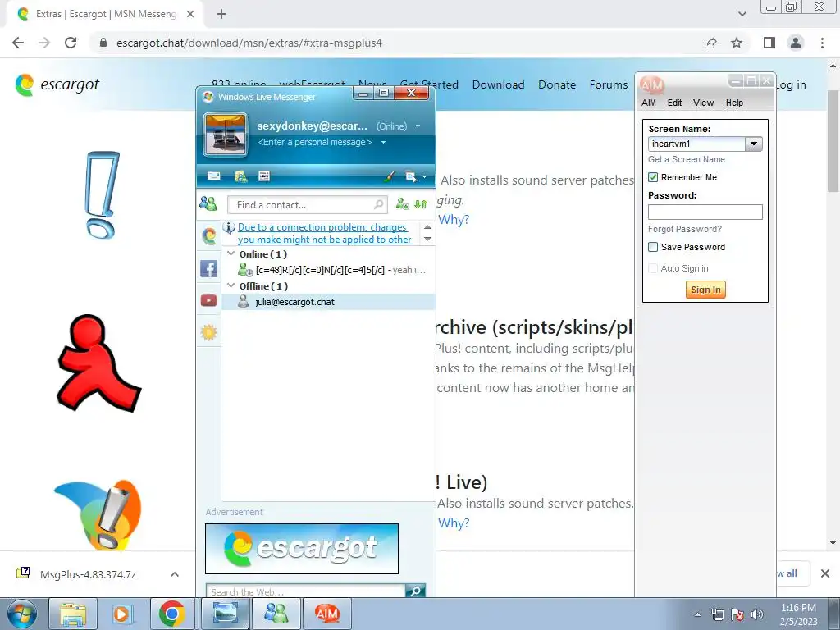Open Windows Explorer from the taskbar

[73, 614]
